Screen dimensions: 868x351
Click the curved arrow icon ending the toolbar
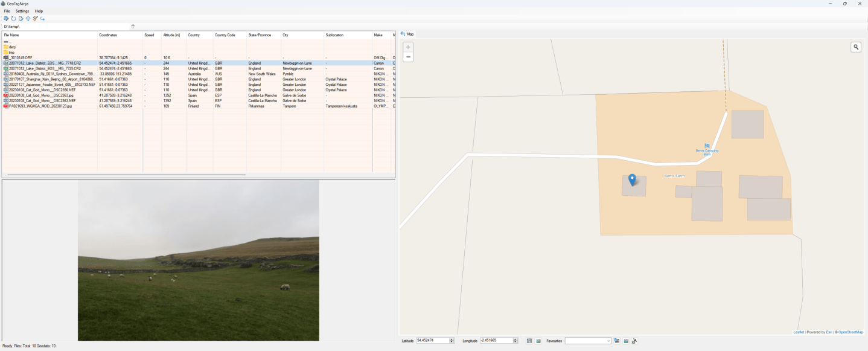coord(42,19)
